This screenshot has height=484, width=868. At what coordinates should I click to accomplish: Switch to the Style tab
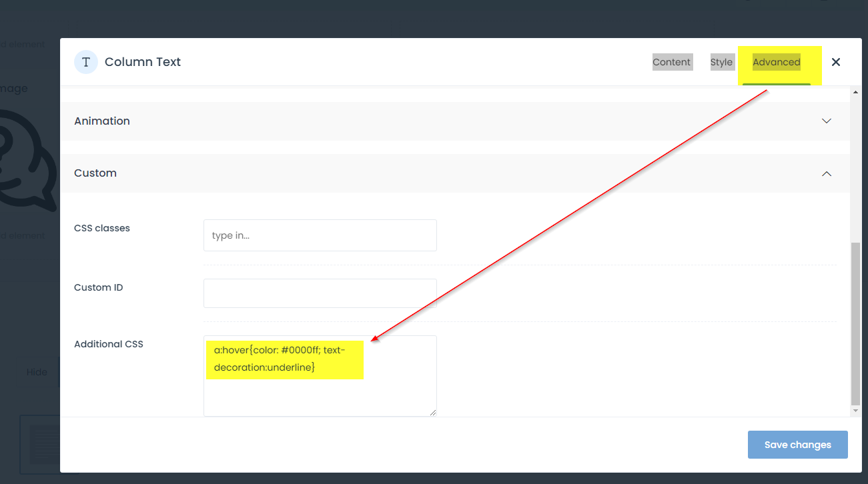coord(721,62)
